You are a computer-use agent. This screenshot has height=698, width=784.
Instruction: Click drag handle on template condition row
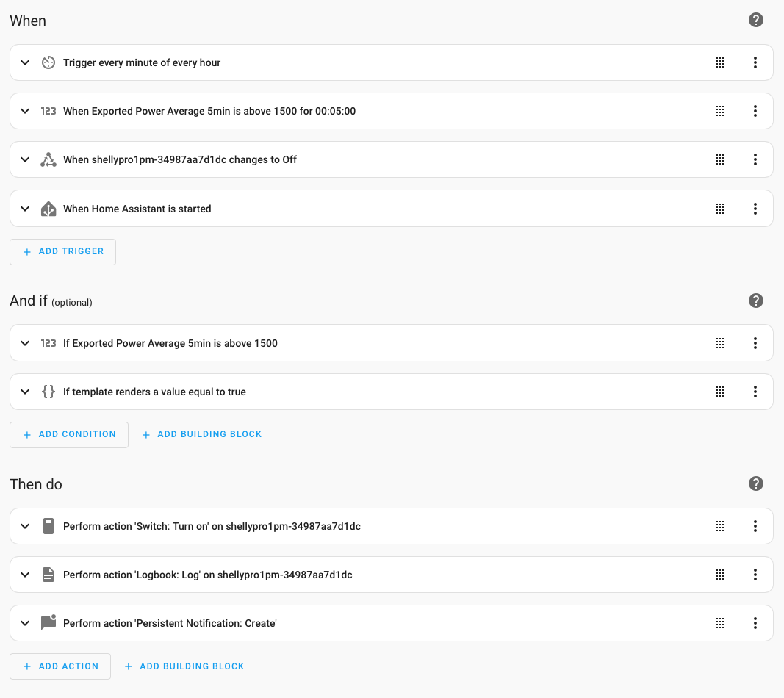tap(720, 392)
